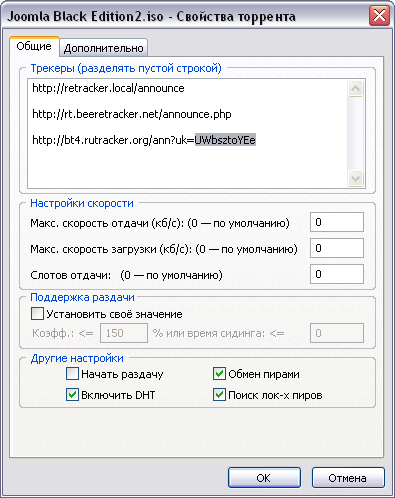Switch to the Общие tab
Image resolution: width=395 pixels, height=498 pixels.
[34, 46]
